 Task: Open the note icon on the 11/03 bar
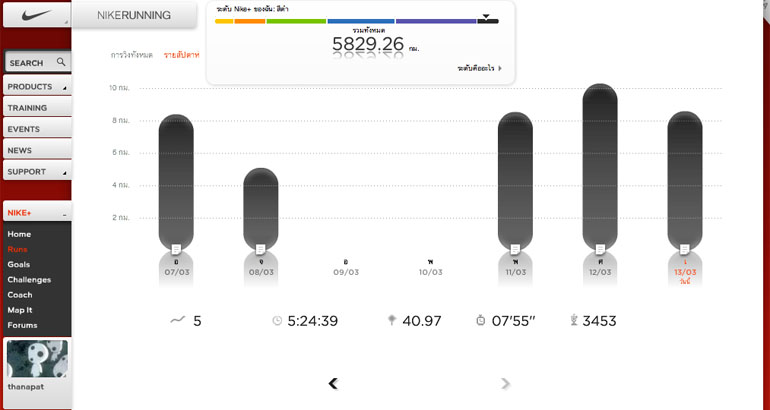(515, 247)
